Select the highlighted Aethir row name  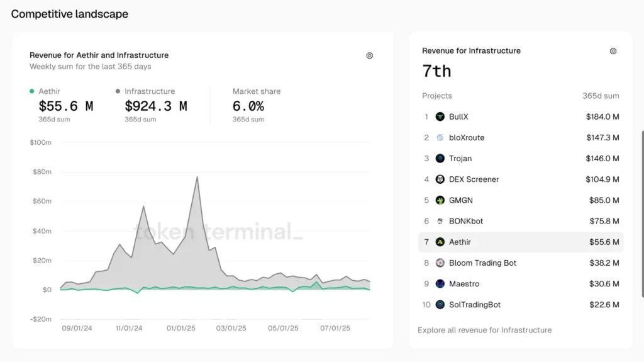tap(460, 242)
